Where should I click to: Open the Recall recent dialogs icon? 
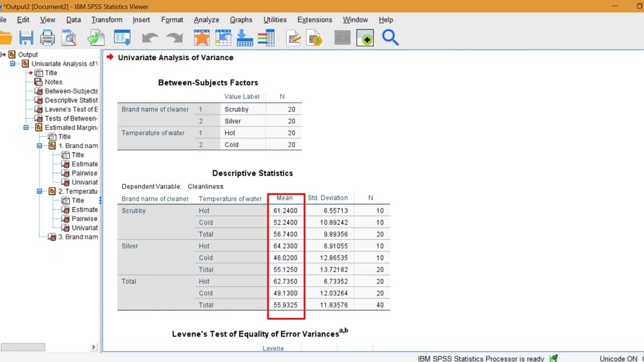coord(122,38)
